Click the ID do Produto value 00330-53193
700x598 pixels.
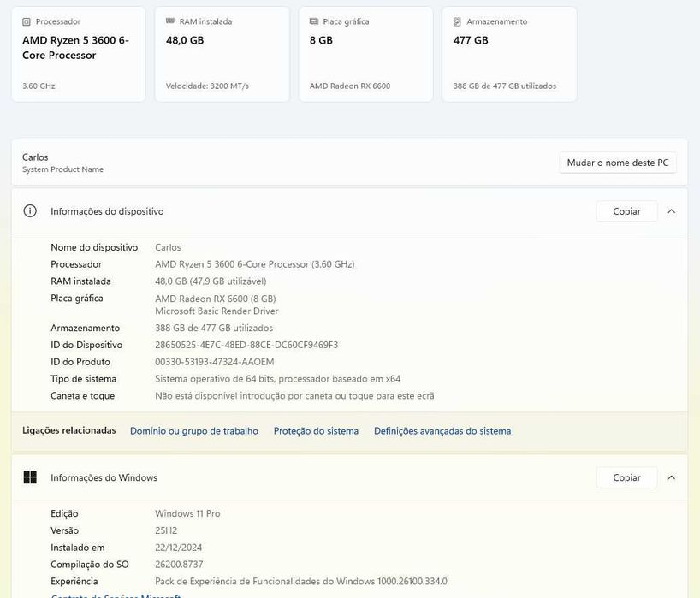[x=215, y=362]
